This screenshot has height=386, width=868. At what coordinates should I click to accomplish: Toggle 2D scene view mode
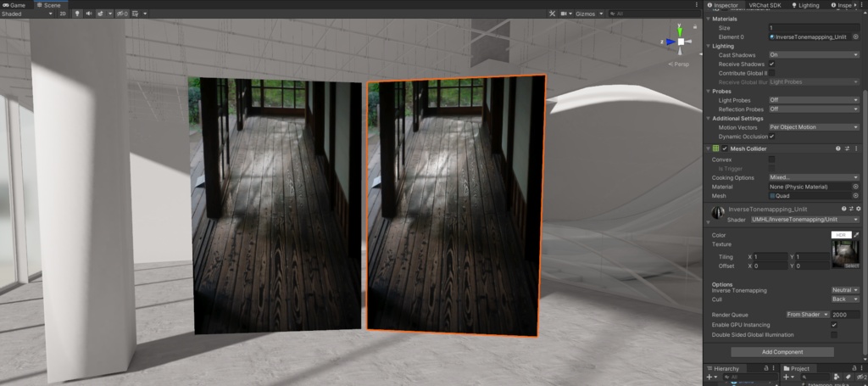point(63,14)
